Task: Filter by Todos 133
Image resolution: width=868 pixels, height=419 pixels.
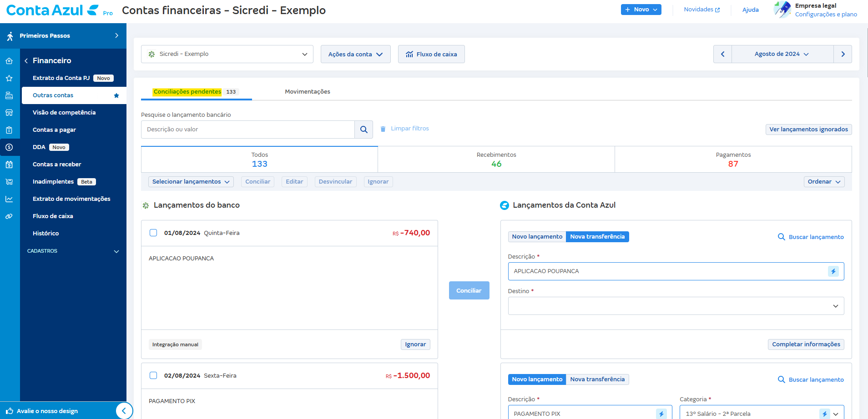Action: click(x=259, y=160)
